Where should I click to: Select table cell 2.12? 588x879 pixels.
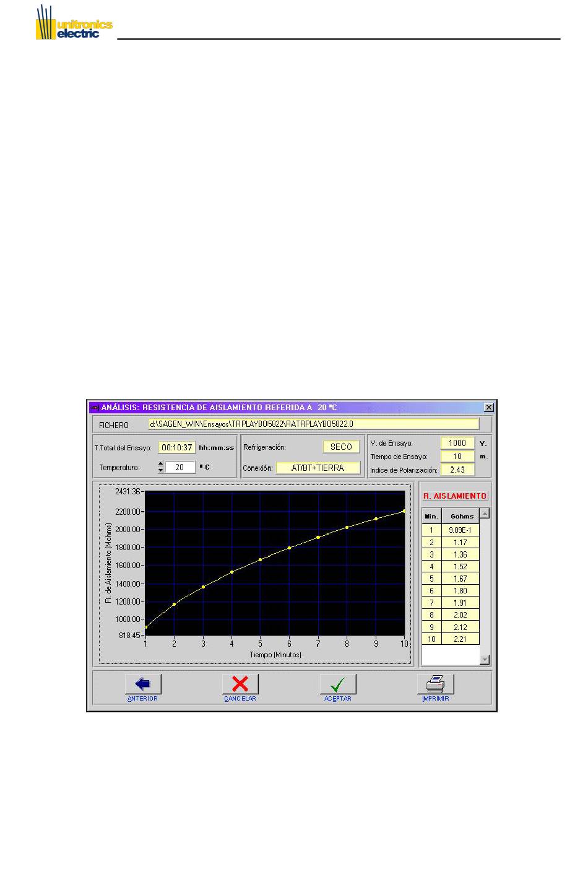(x=460, y=627)
